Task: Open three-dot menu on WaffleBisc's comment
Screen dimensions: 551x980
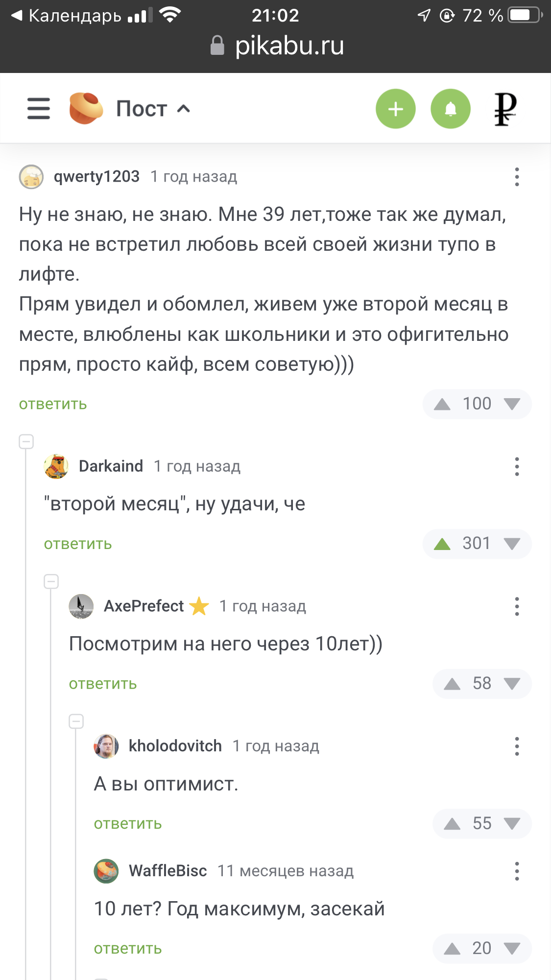Action: pos(517,871)
